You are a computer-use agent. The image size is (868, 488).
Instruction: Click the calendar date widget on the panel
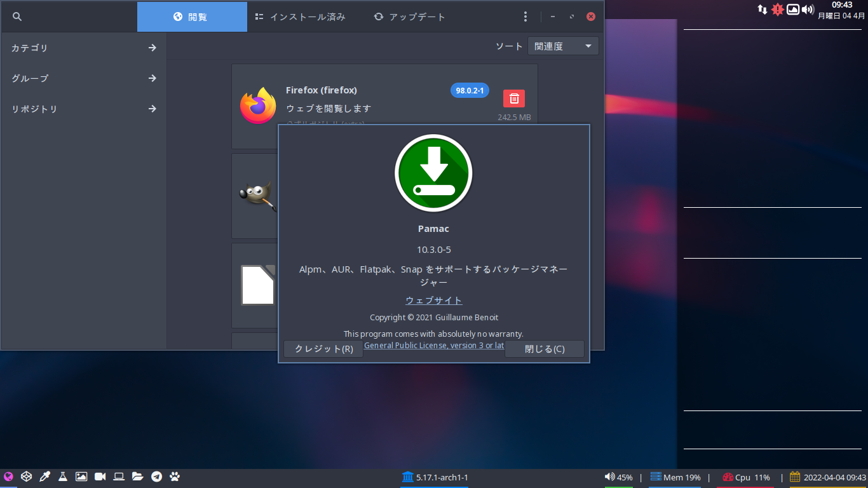point(828,477)
